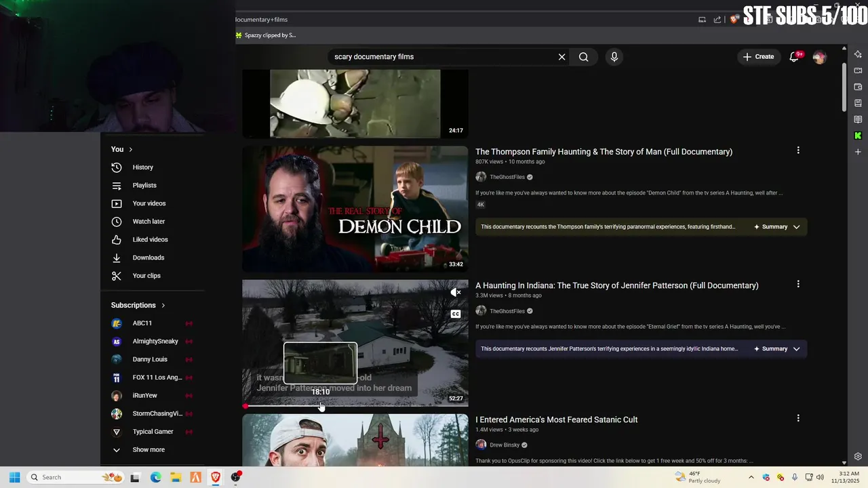Click the 24:17 video thumbnail
This screenshot has width=868, height=488.
pyautogui.click(x=355, y=104)
